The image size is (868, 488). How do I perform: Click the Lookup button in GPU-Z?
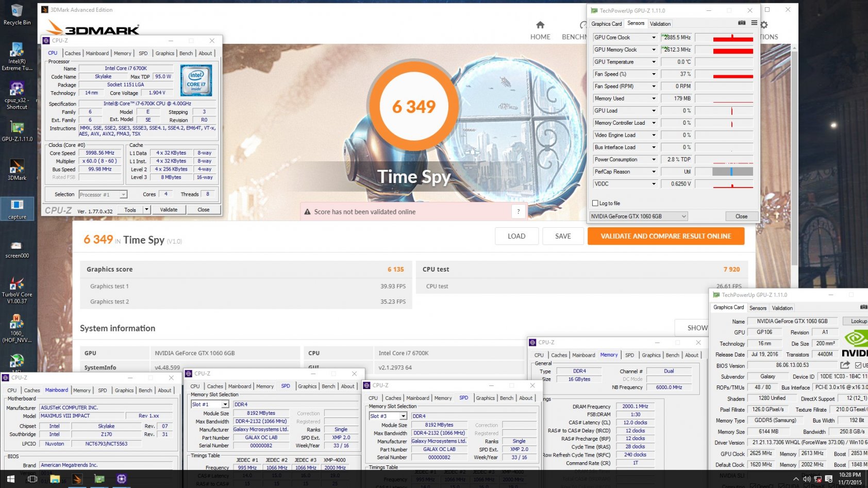857,321
